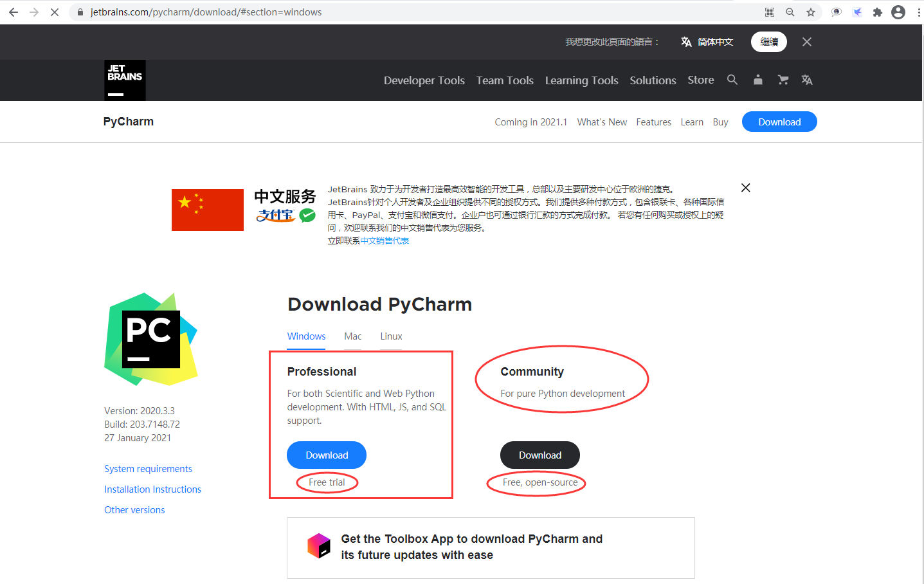Open QR code icon in address bar
This screenshot has width=924, height=584.
770,12
